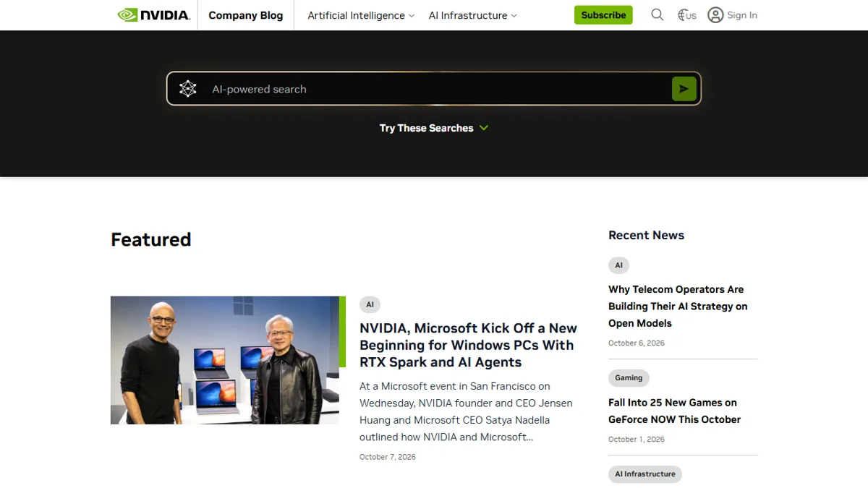This screenshot has width=868, height=488.
Task: Expand the Try These Searches chevron
Action: 484,128
